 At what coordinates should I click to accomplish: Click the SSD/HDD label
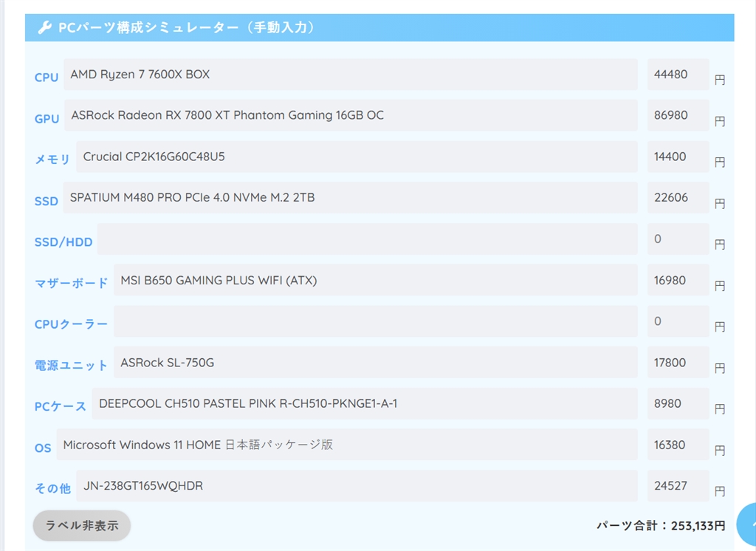tap(63, 242)
